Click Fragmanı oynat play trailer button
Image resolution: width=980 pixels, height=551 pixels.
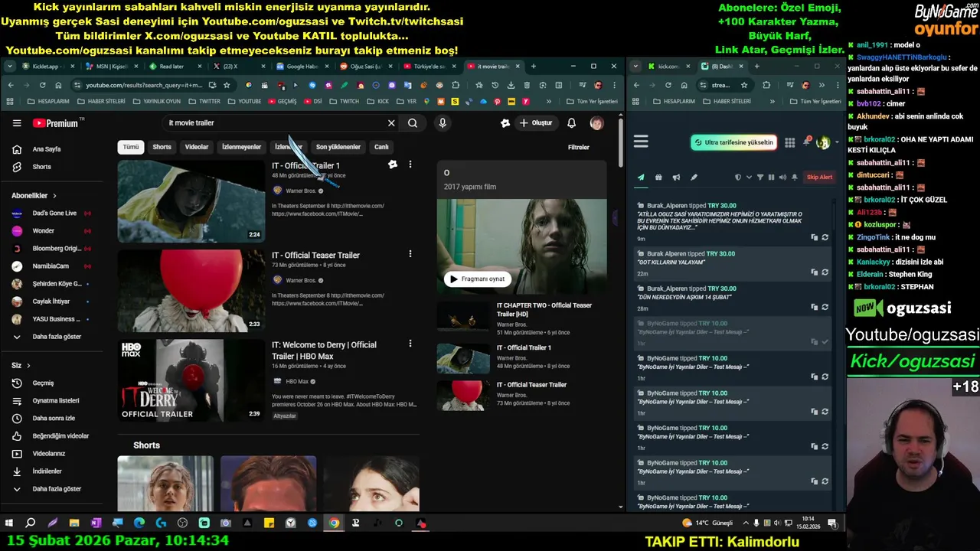(x=479, y=279)
